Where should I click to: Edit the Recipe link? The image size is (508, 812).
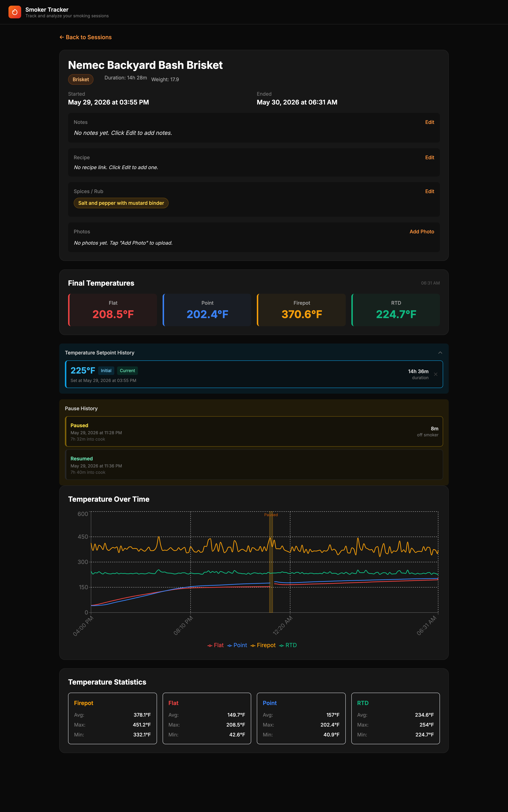(x=429, y=158)
